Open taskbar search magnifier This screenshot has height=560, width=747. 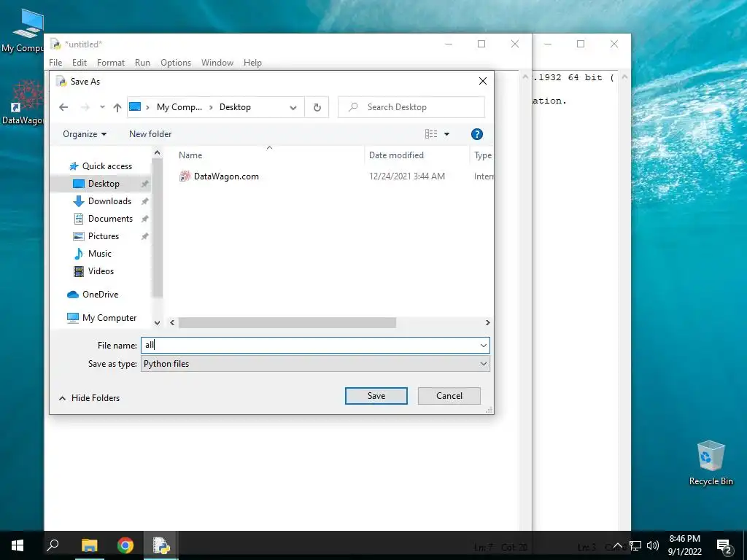(53, 545)
